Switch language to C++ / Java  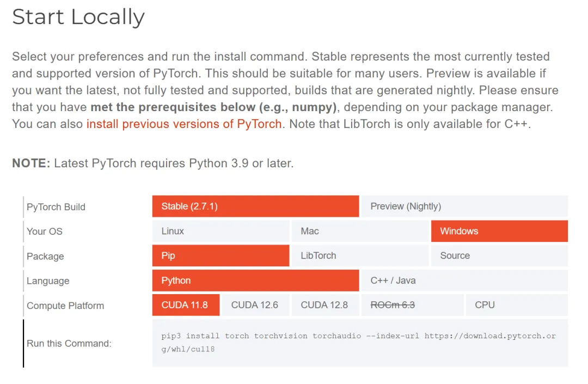[x=464, y=281]
